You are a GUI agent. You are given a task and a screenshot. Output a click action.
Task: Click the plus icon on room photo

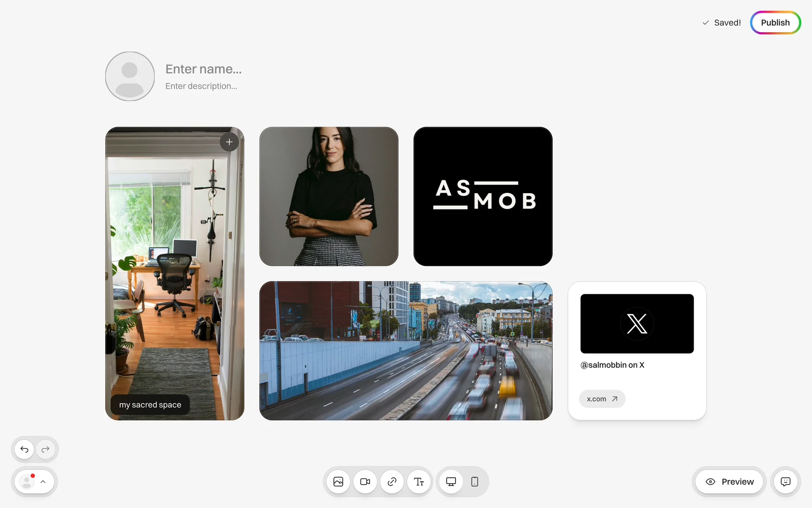tap(229, 142)
